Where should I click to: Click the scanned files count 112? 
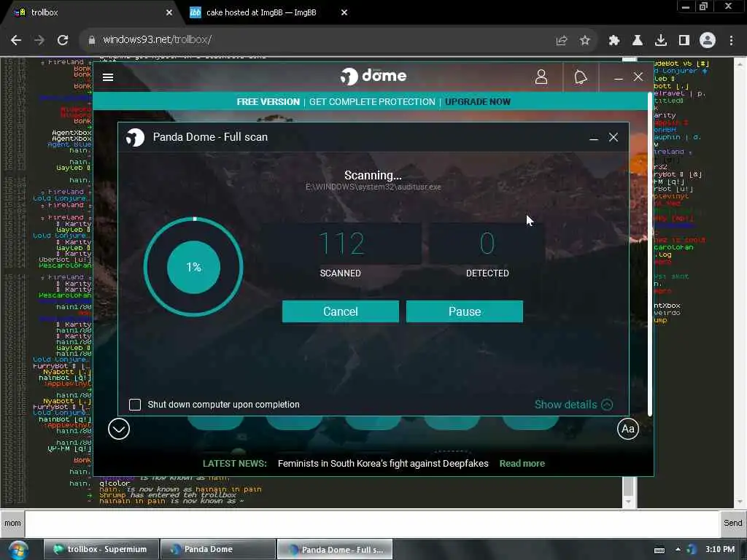341,243
